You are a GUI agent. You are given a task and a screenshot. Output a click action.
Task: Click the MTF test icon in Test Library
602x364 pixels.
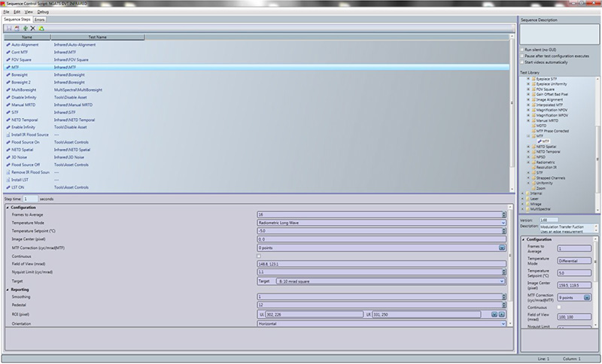click(x=540, y=141)
